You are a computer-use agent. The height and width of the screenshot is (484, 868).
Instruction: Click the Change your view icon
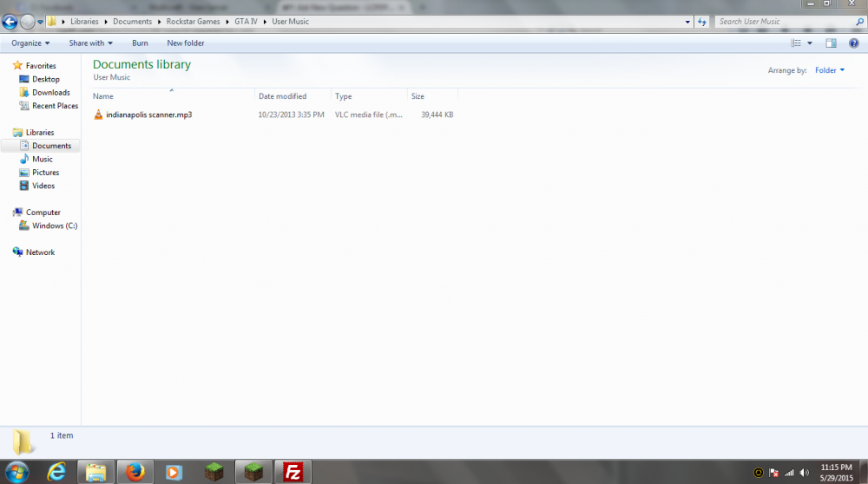[796, 43]
